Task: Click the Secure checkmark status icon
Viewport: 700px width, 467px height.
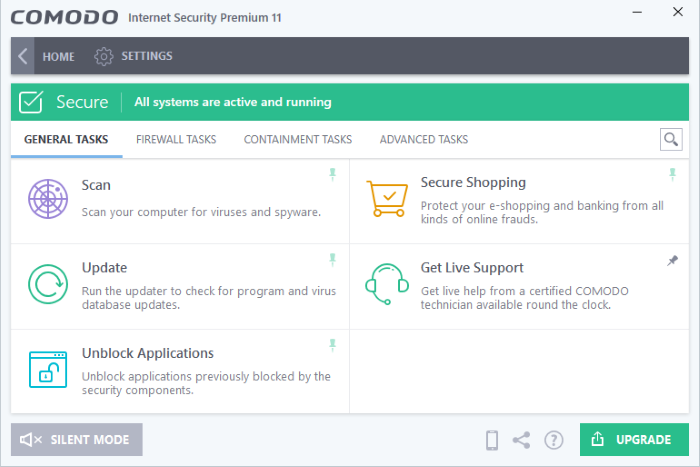Action: point(31,102)
